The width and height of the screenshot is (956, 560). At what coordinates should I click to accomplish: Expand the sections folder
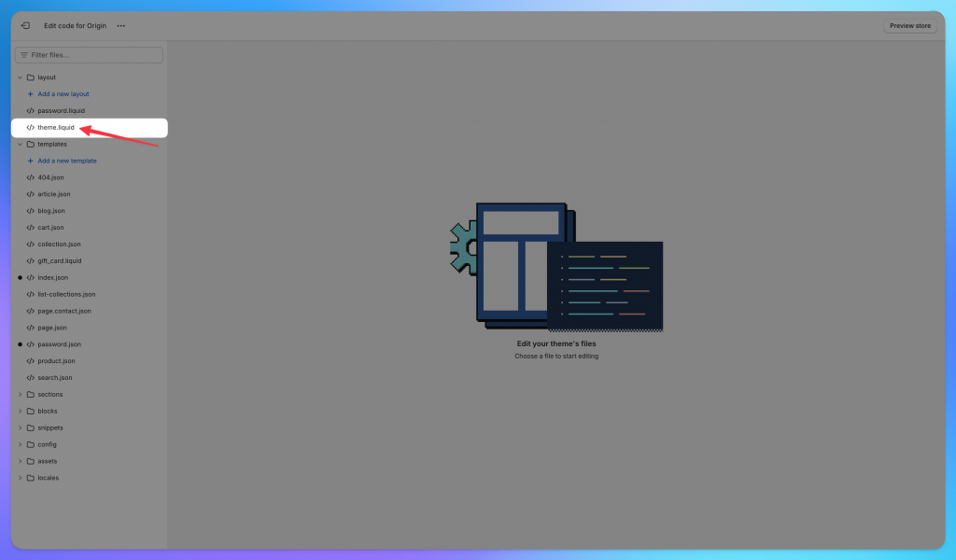(x=19, y=394)
